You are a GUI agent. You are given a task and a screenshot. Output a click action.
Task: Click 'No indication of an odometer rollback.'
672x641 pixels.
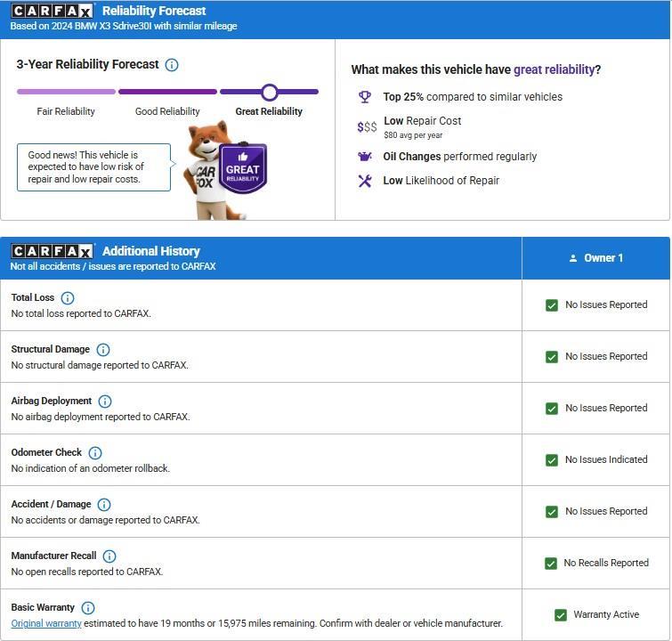(x=91, y=468)
